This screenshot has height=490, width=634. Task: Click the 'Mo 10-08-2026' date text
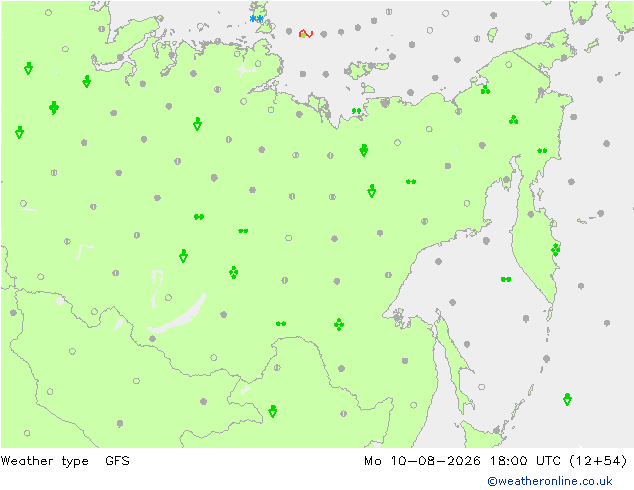click(x=422, y=461)
